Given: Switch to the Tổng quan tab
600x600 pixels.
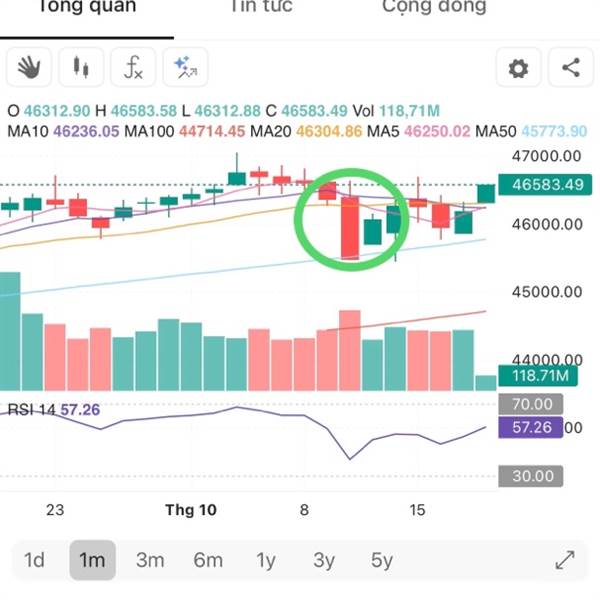Looking at the screenshot, I should tap(87, 6).
